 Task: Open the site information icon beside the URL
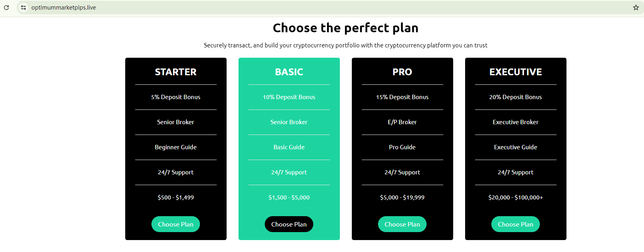point(23,8)
